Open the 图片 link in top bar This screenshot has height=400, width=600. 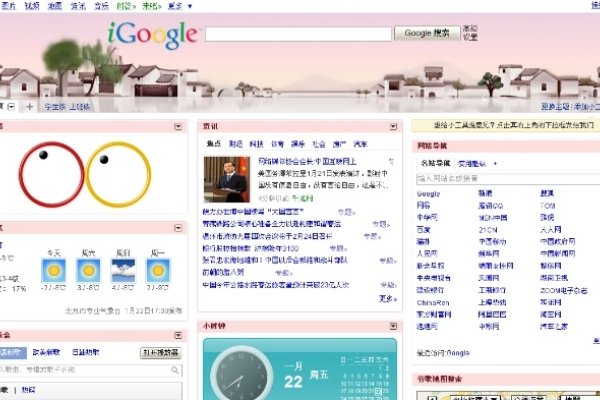pos(8,6)
